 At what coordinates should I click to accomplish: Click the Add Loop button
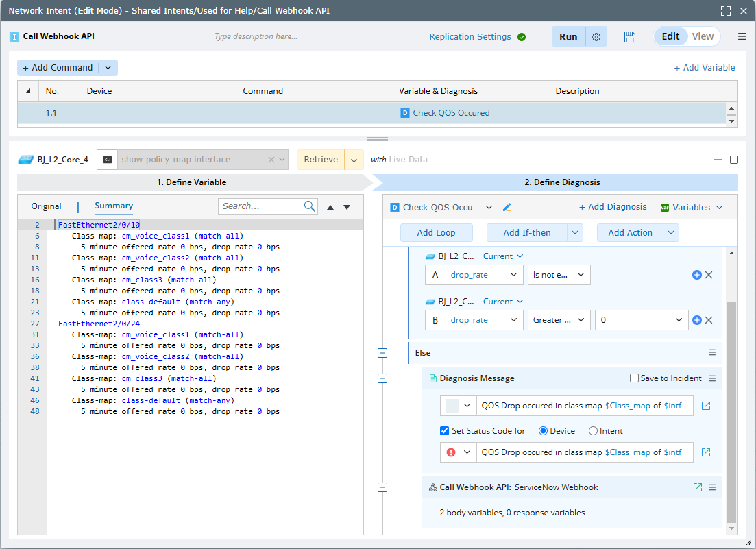[x=437, y=233]
